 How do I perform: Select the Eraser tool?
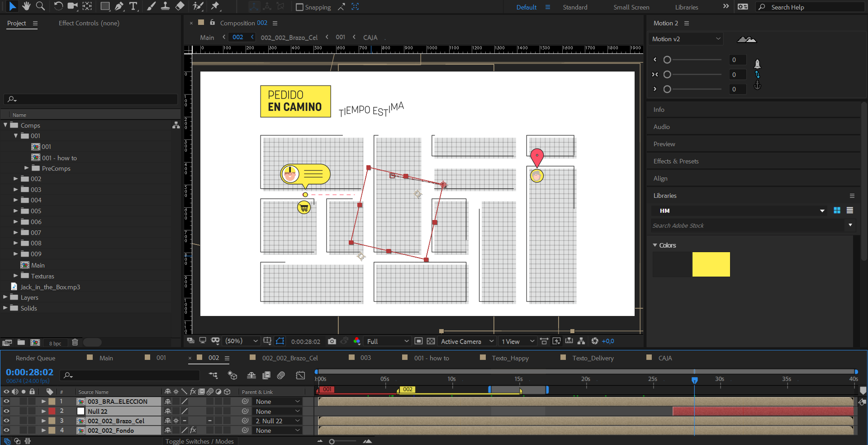click(180, 6)
